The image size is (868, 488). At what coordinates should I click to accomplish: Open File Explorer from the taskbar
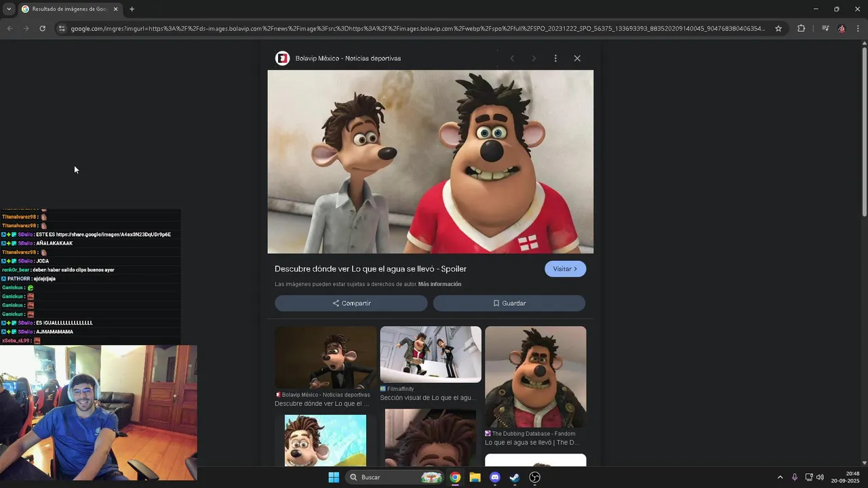click(475, 477)
